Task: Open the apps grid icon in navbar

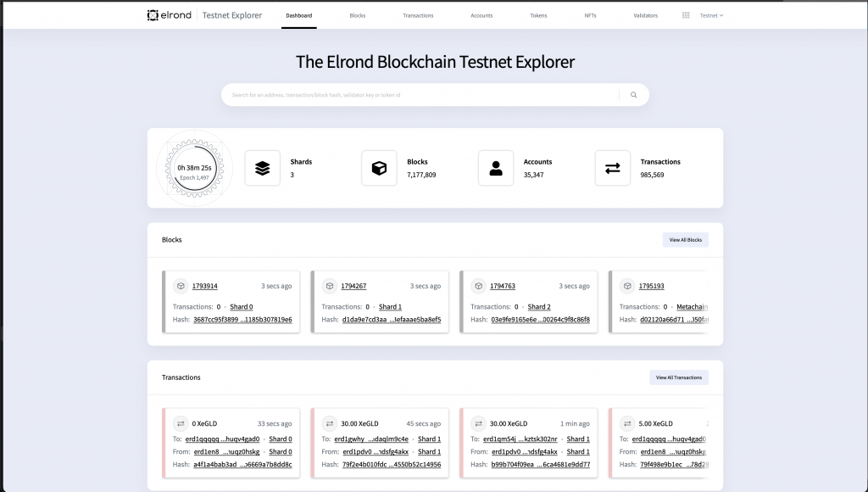Action: (x=685, y=15)
